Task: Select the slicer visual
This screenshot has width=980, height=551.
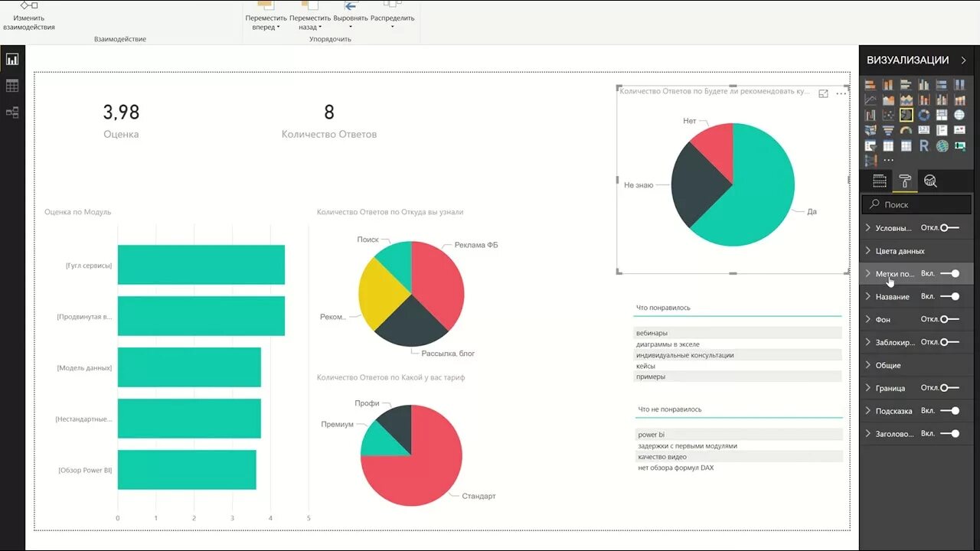Action: [871, 145]
